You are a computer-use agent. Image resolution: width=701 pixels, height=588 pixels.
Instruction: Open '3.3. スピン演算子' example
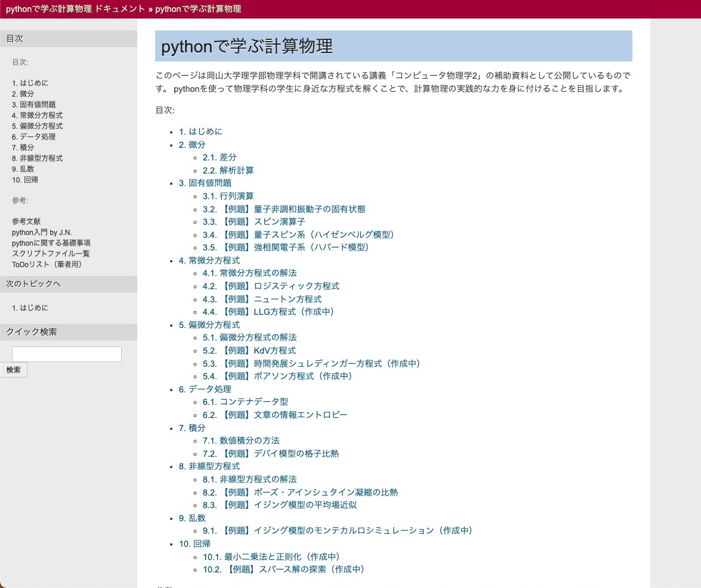point(254,222)
